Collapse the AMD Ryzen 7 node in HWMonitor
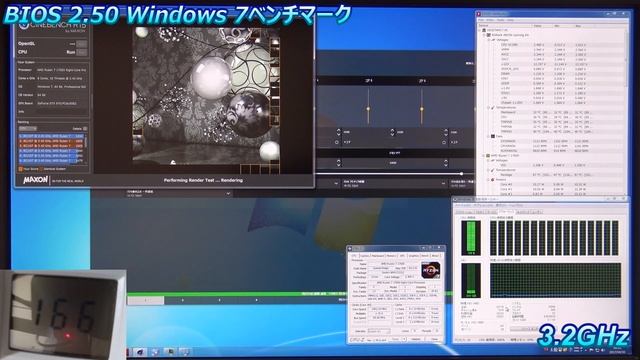This screenshot has height=360, width=640. [x=484, y=156]
